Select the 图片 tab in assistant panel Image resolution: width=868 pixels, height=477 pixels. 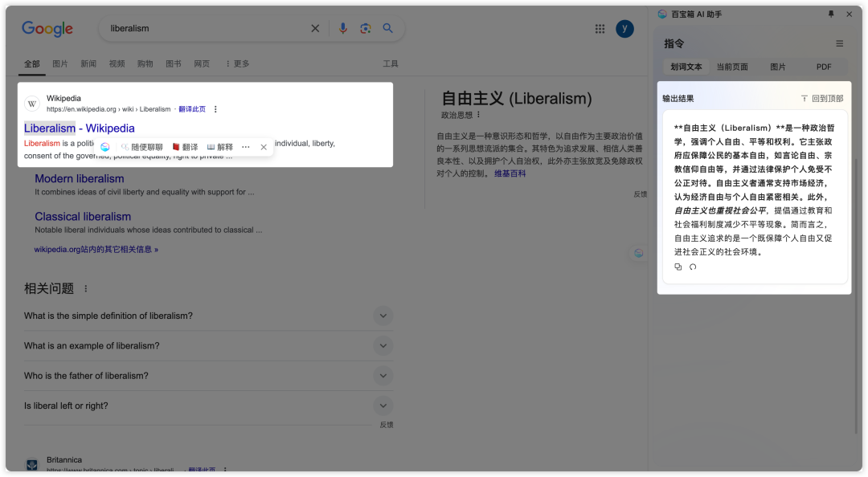778,67
